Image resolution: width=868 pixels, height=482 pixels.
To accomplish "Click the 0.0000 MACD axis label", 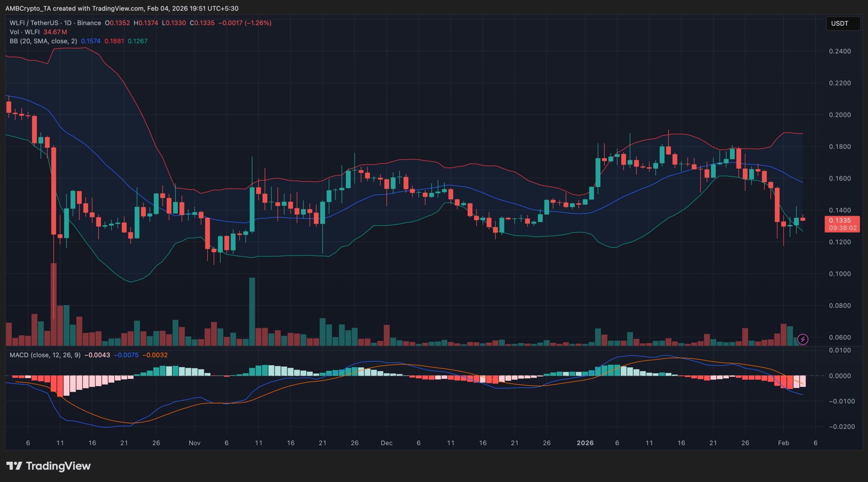I will coord(840,376).
